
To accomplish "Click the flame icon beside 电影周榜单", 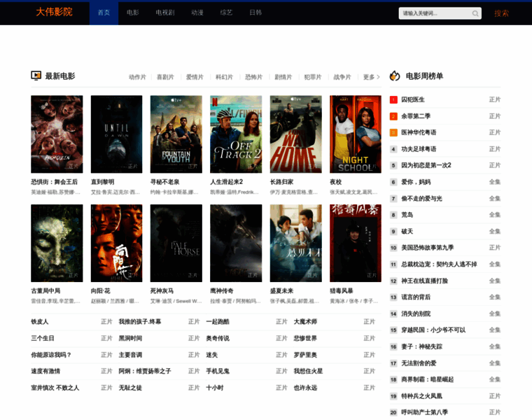I will coord(395,76).
